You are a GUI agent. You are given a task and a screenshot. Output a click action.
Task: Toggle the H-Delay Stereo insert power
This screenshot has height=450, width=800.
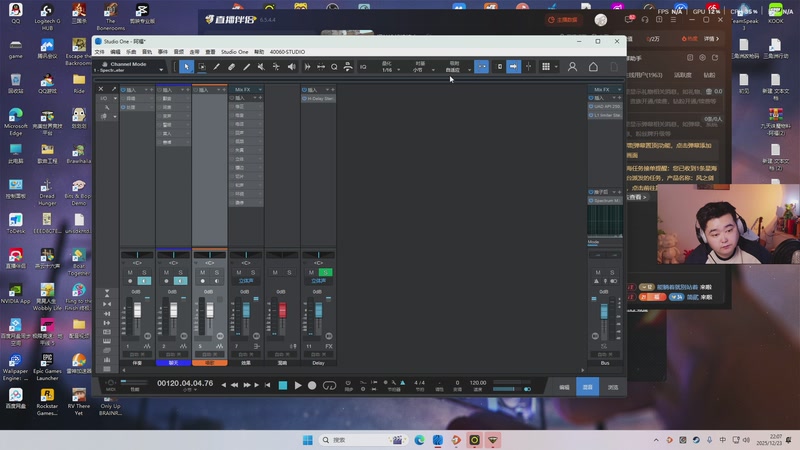(304, 99)
